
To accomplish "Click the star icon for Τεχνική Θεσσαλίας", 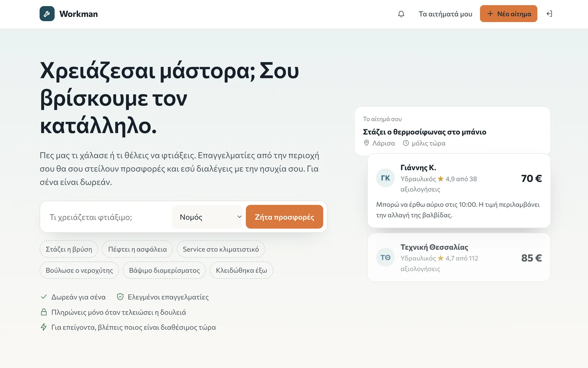I will (441, 258).
